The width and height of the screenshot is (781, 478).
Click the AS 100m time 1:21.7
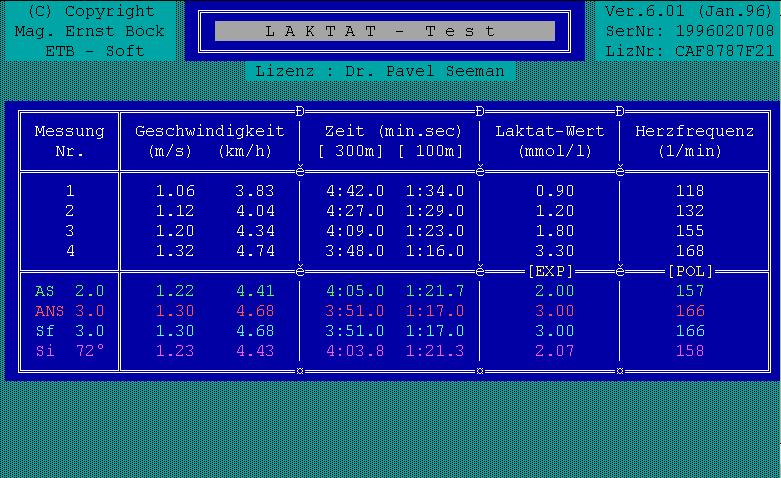pos(435,291)
